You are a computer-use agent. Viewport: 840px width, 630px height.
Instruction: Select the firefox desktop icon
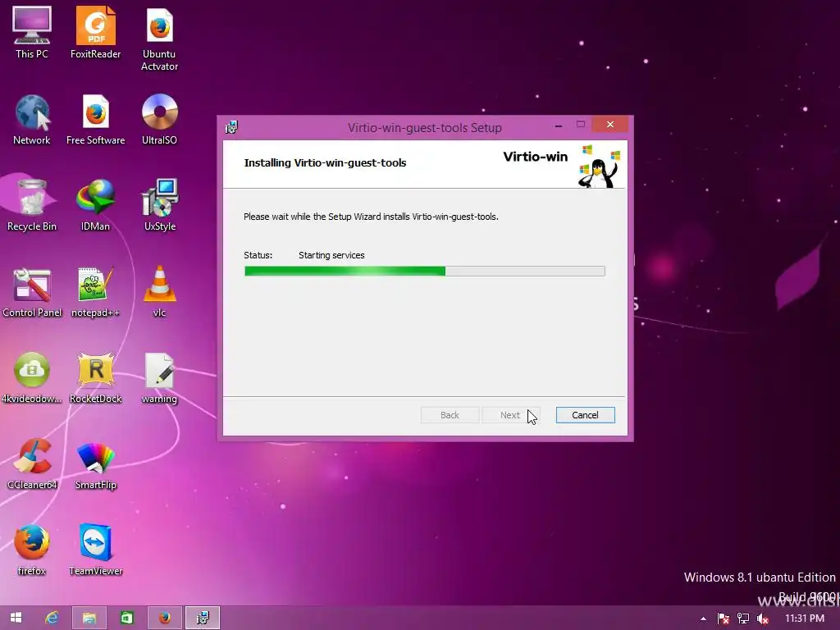tap(32, 550)
